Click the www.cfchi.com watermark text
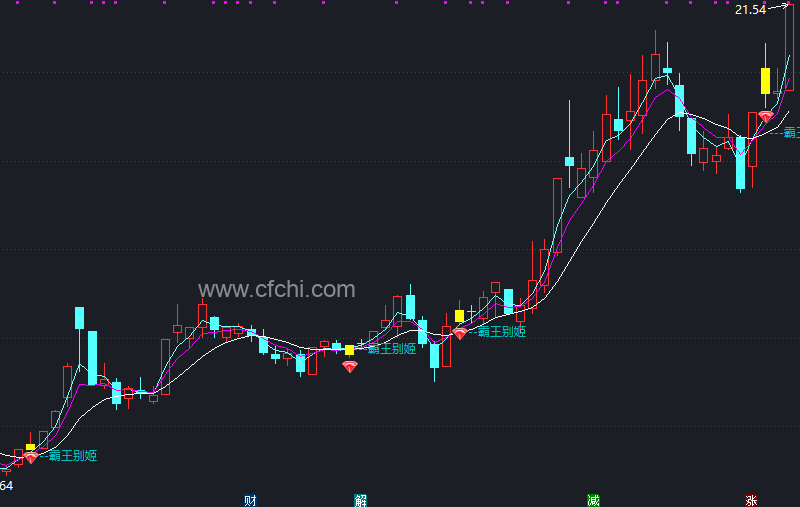Viewport: 800px width, 507px height. (277, 290)
